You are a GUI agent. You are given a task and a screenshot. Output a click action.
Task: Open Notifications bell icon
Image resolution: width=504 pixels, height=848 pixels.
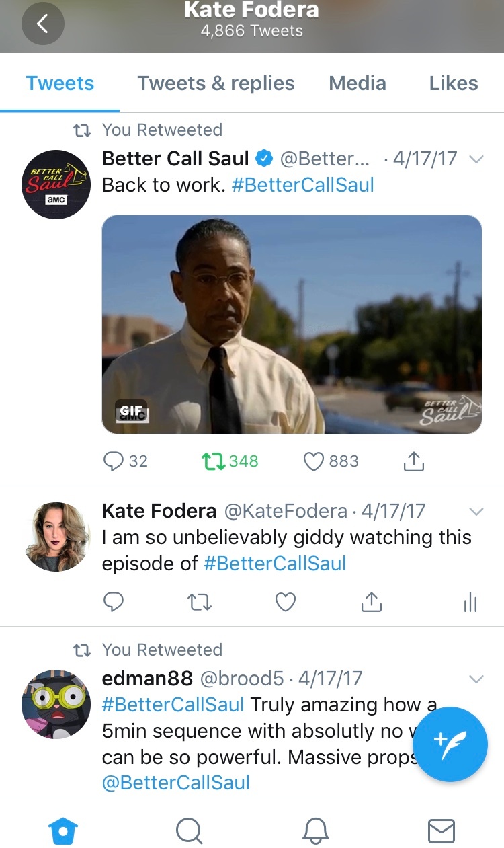tap(315, 831)
